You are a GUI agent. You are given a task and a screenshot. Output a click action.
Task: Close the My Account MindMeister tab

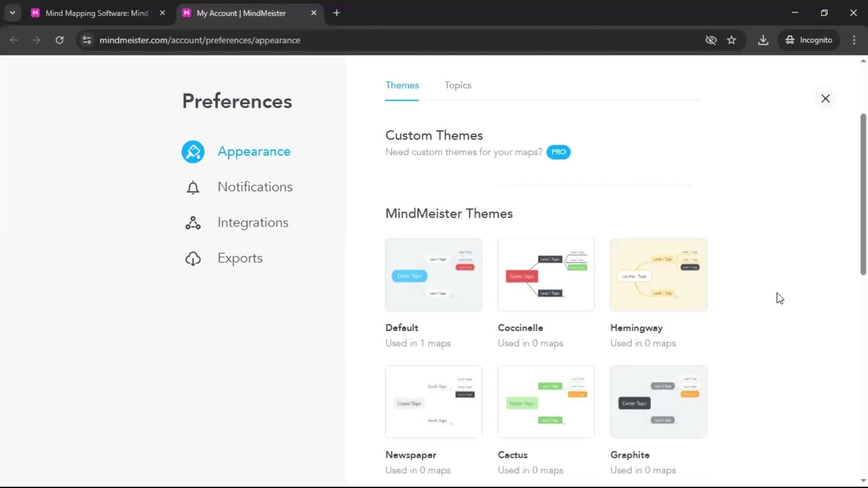coord(314,13)
